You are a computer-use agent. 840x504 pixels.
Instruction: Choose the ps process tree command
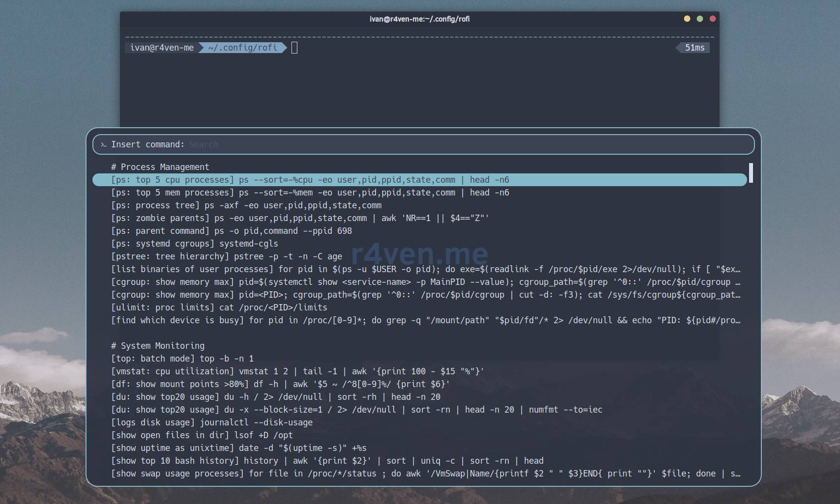click(x=246, y=205)
